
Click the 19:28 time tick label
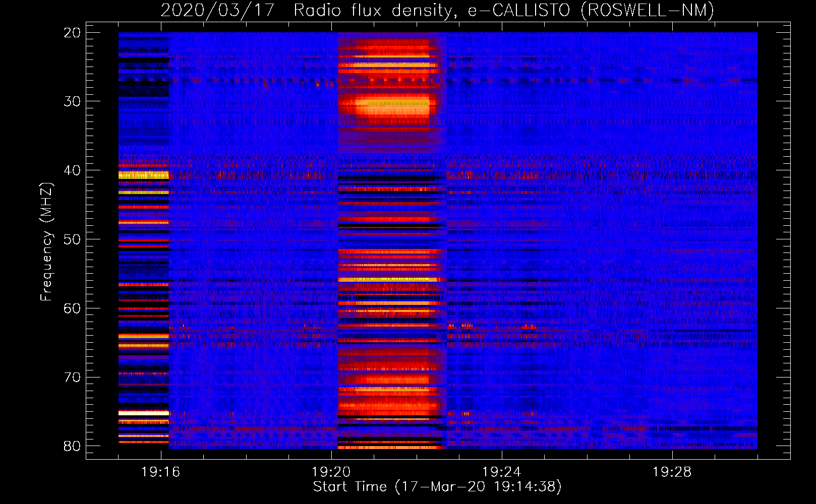tap(672, 472)
